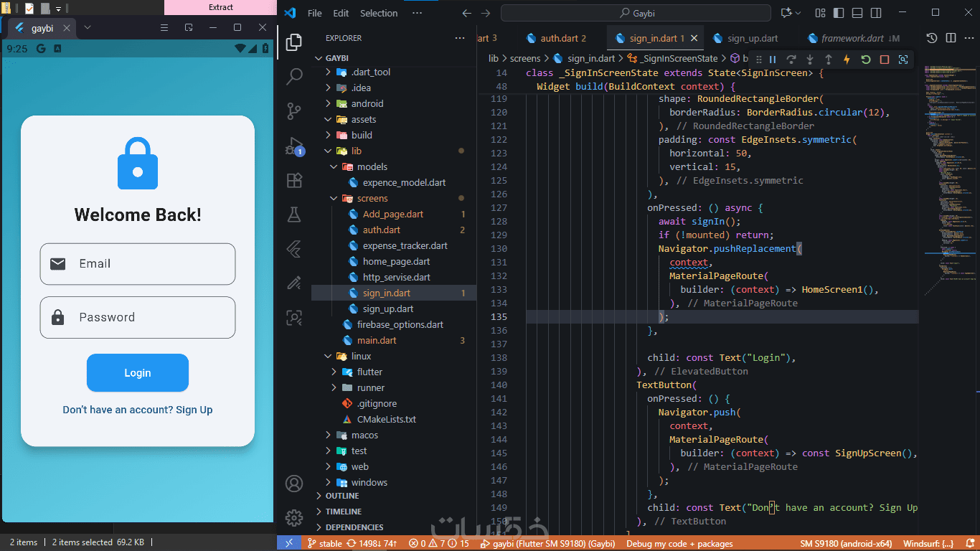This screenshot has height=551, width=980.
Task: Open the Flutter widget inspector icon
Action: click(x=903, y=60)
